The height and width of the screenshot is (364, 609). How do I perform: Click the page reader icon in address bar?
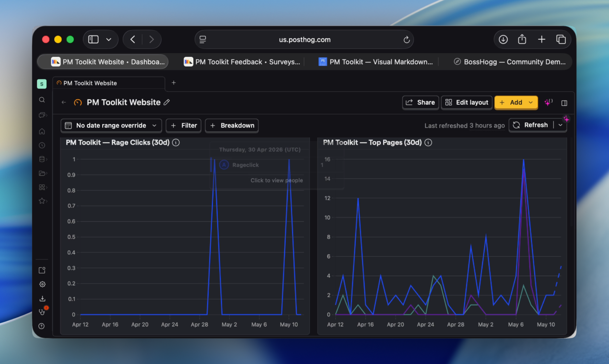coord(203,40)
